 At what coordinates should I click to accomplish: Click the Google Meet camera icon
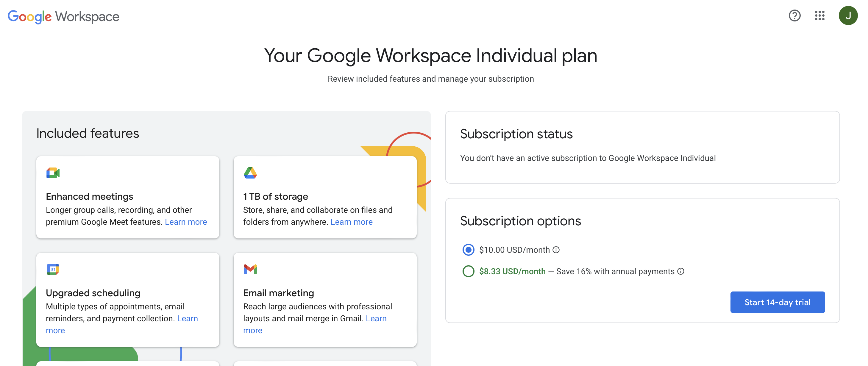pyautogui.click(x=53, y=173)
